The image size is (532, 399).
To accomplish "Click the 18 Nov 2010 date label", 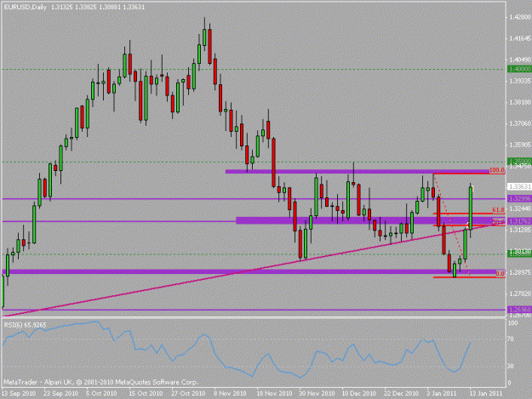I will [x=275, y=394].
